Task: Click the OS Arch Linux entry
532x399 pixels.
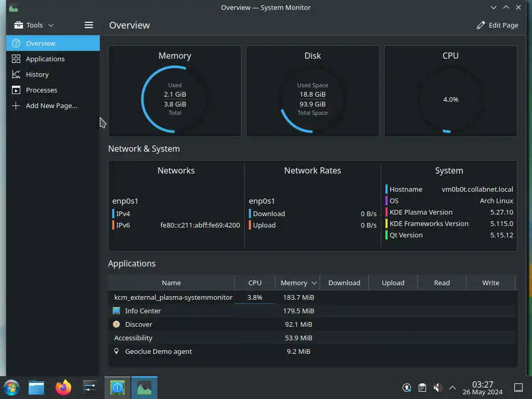Action: point(449,201)
